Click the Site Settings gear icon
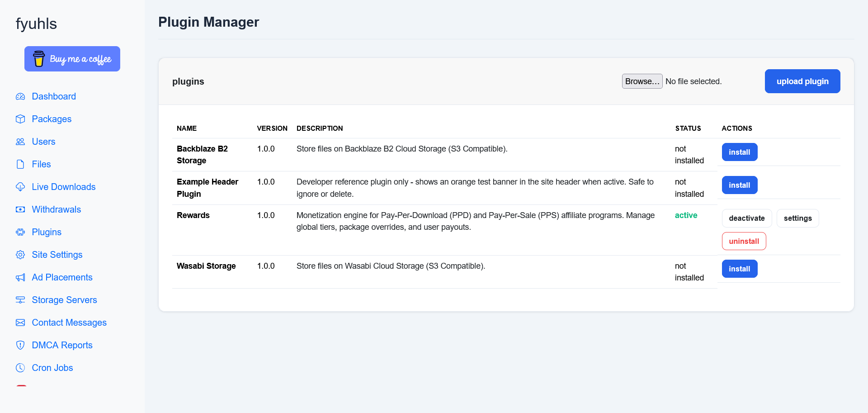868x413 pixels. pos(20,255)
